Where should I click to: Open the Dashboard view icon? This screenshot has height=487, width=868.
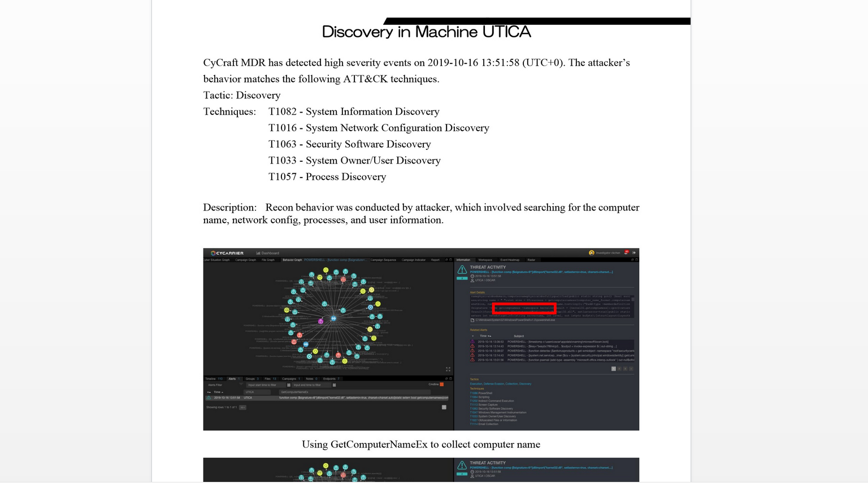coord(259,253)
